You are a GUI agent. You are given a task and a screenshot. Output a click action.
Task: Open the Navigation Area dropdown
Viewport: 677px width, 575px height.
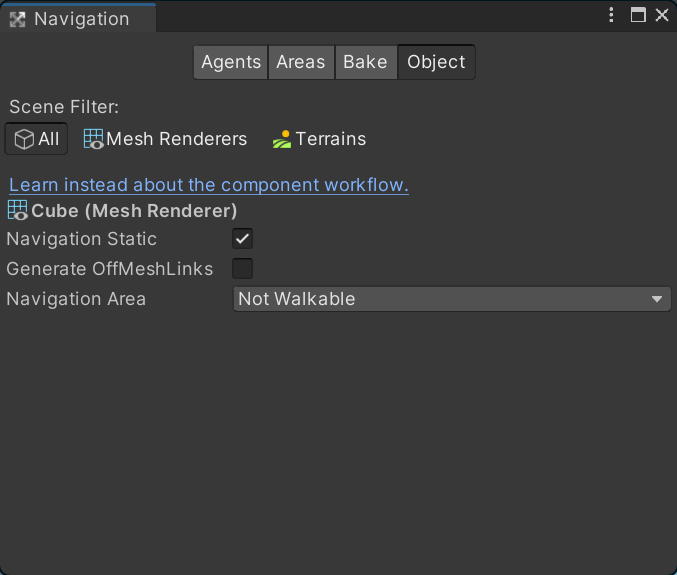click(451, 299)
